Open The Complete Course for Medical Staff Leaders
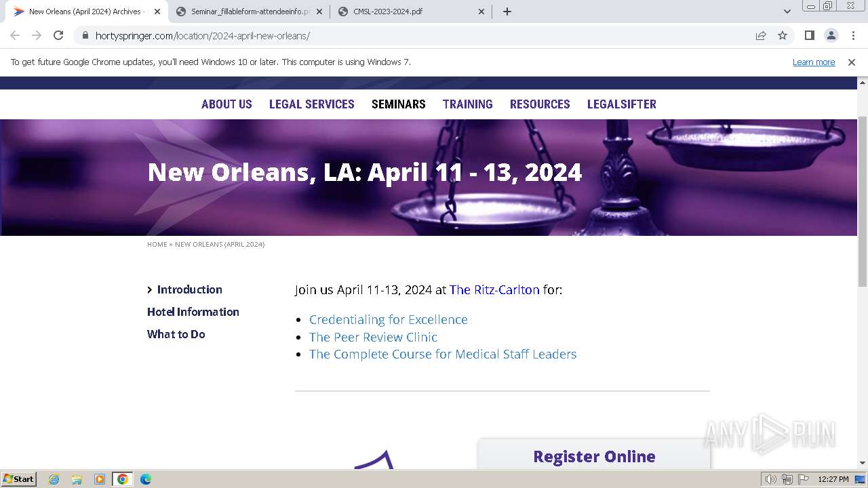The width and height of the screenshot is (868, 488). tap(443, 354)
